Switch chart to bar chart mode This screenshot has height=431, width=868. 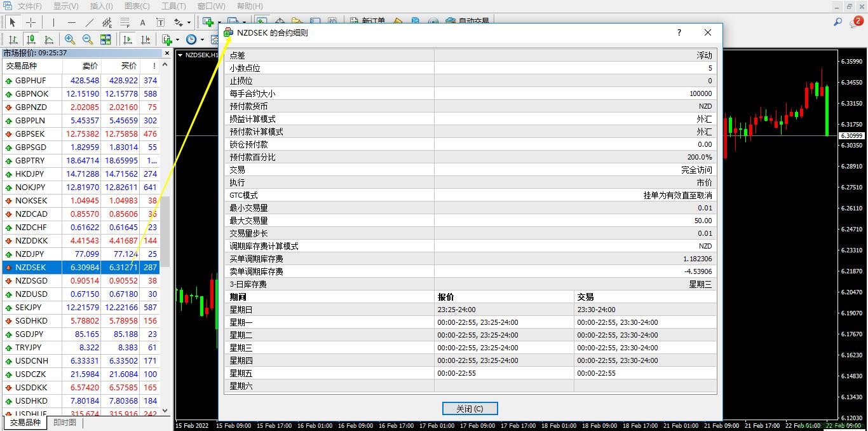(13, 39)
